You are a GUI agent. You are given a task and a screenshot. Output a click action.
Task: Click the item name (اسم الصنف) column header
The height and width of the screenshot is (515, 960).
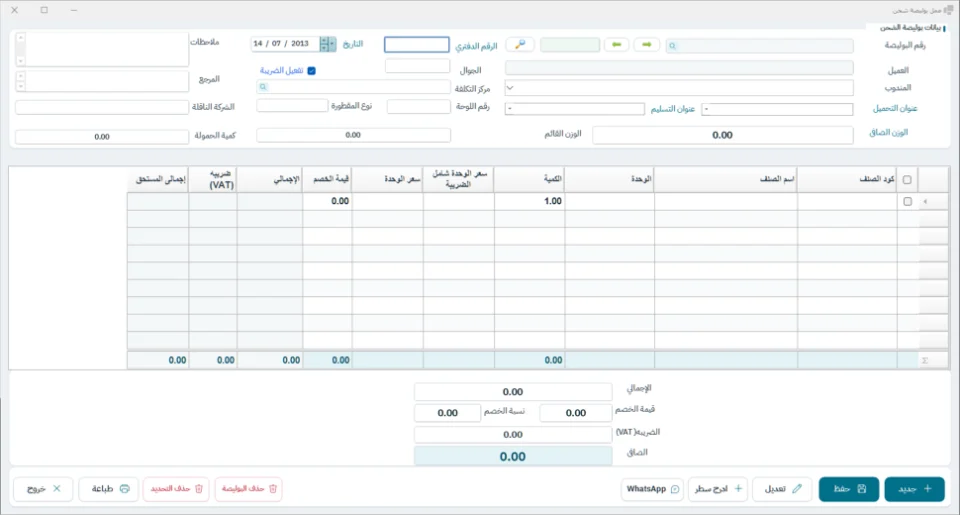(726, 179)
